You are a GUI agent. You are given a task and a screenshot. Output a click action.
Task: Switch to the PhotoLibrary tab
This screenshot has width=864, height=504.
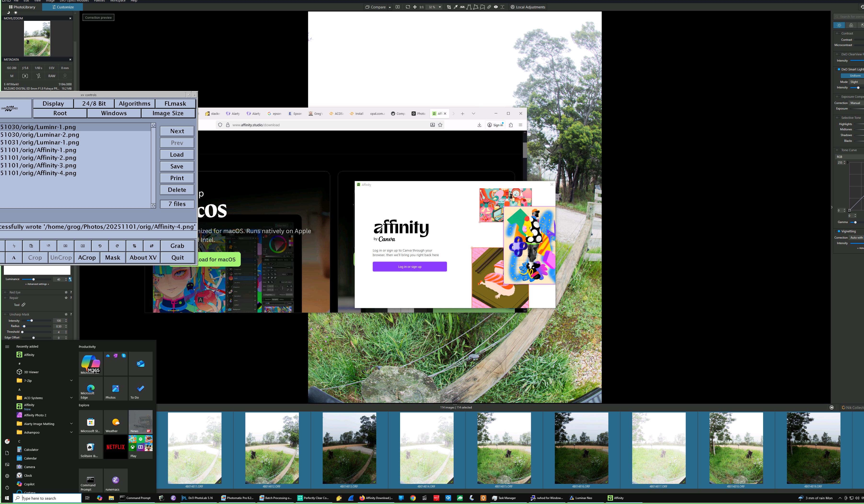pos(22,7)
